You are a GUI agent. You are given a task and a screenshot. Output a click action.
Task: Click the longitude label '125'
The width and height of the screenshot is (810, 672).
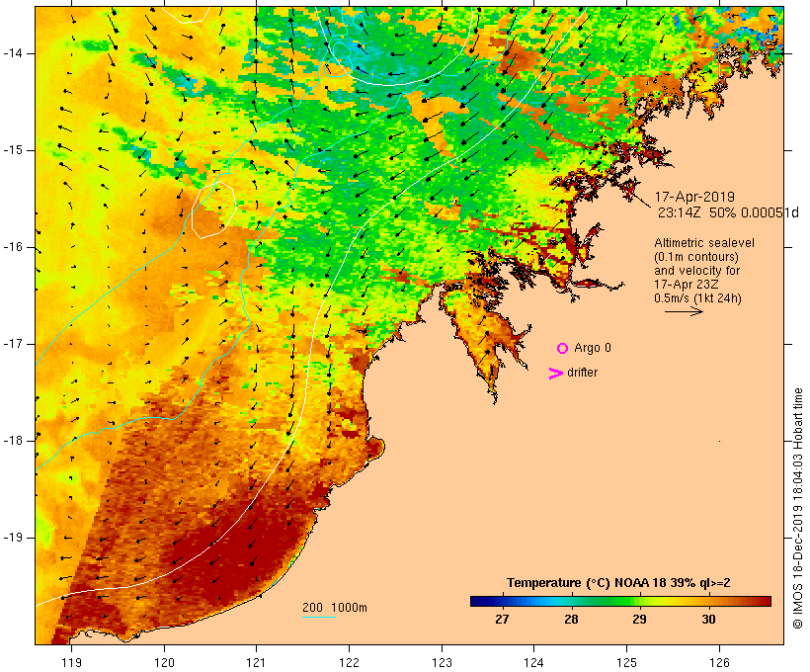pos(627,662)
